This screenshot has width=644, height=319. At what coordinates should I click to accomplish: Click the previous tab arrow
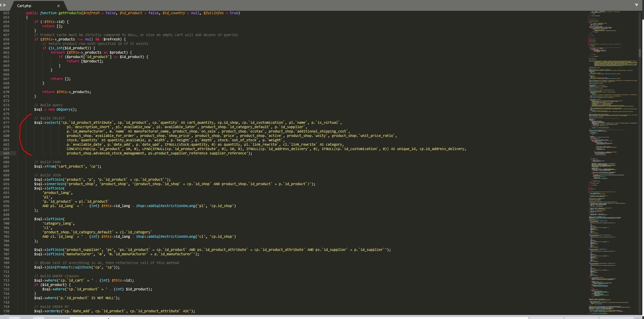click(x=1, y=5)
